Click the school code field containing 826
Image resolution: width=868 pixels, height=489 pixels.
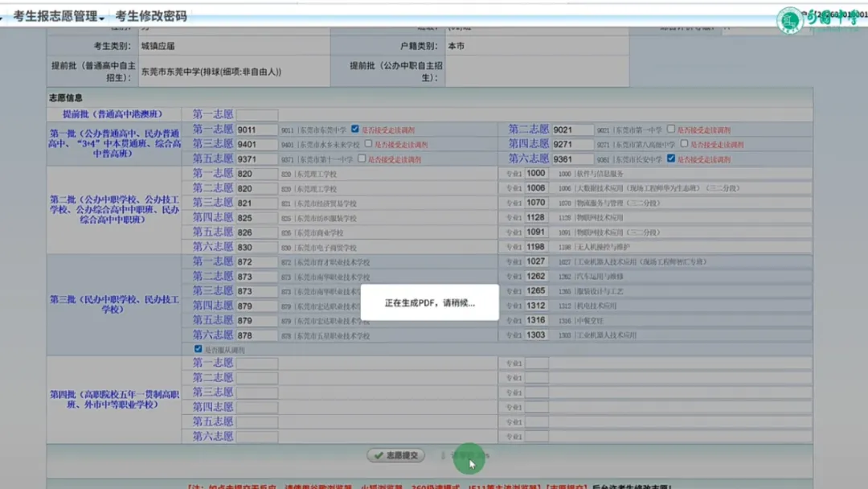coord(257,232)
